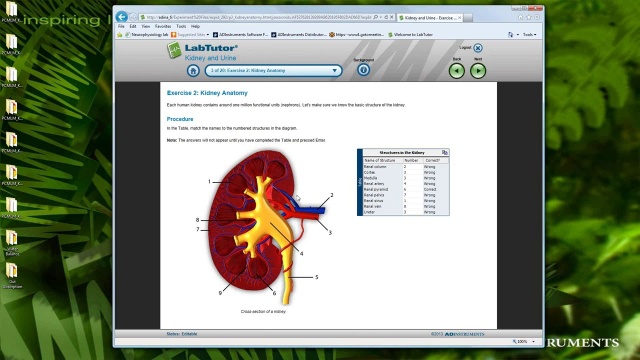
Task: Edit the Number field for Renal vein
Action: click(413, 207)
